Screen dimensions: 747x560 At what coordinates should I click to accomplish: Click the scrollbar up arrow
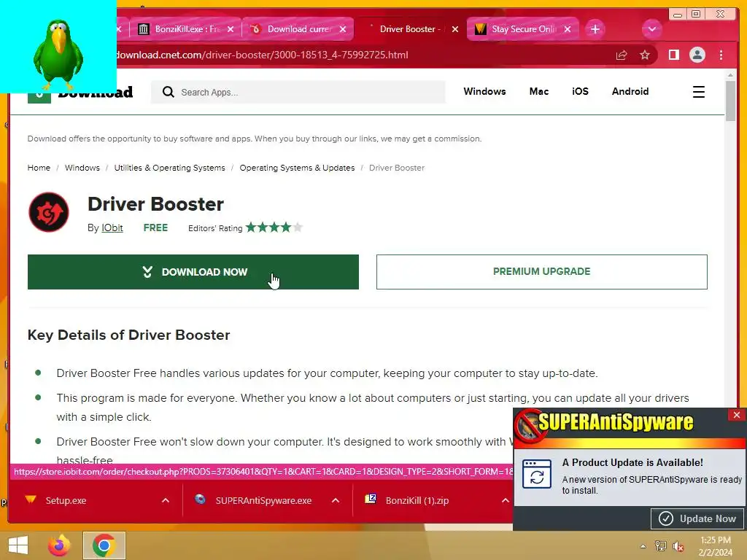click(x=731, y=75)
